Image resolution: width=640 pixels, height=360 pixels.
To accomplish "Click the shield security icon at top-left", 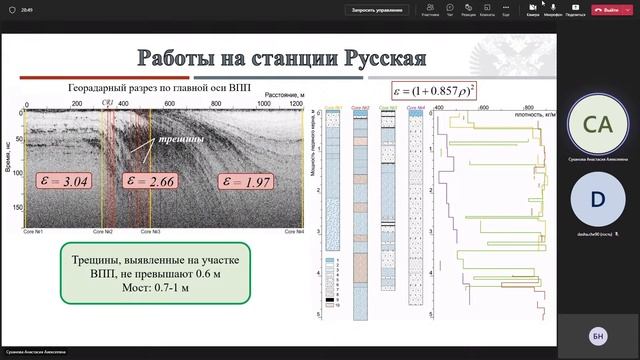I will [x=12, y=10].
